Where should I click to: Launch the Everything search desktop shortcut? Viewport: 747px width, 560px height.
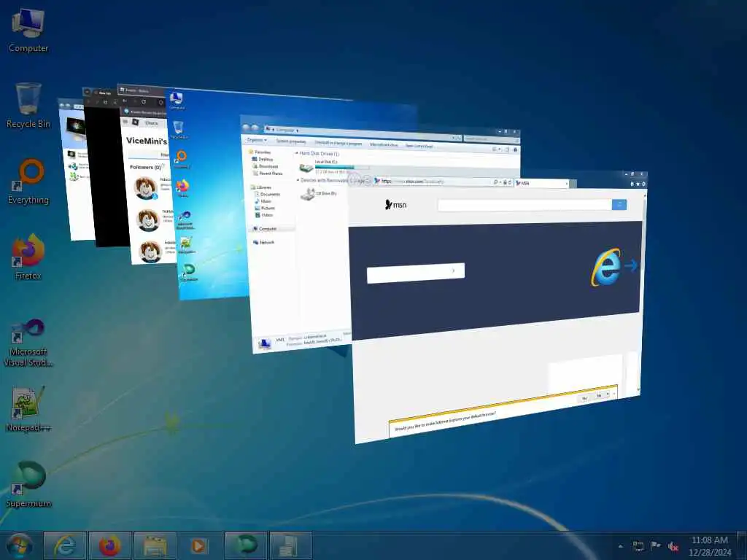(28, 182)
